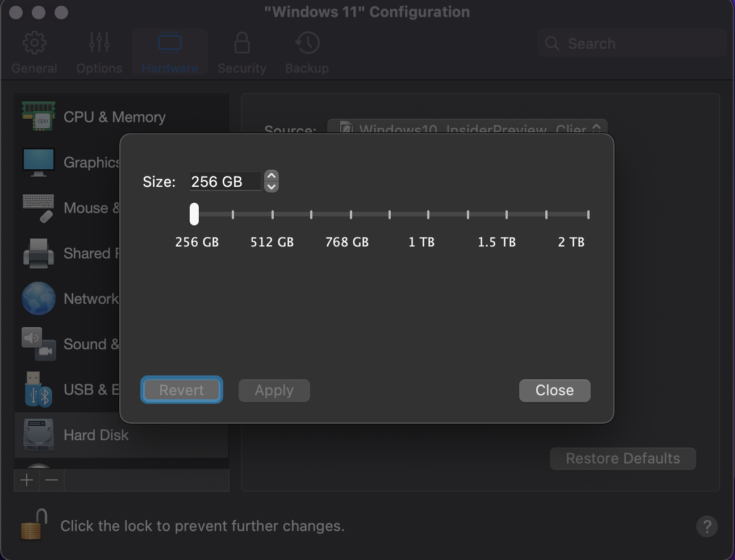The height and width of the screenshot is (560, 735).
Task: Click the Size stepper down arrow
Action: [x=272, y=187]
